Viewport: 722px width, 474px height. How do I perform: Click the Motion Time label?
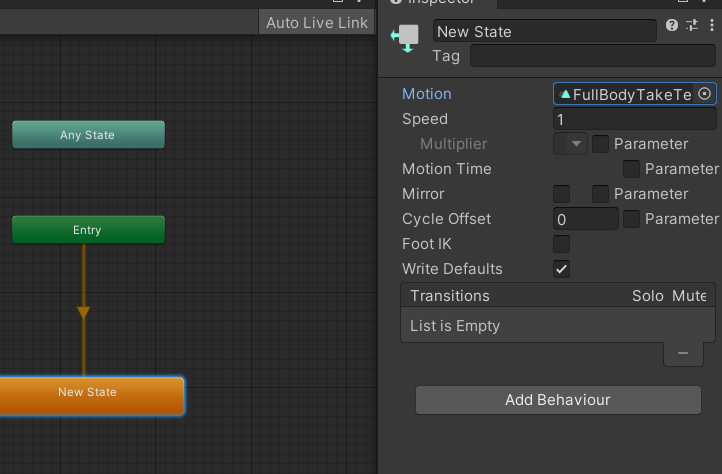447,169
